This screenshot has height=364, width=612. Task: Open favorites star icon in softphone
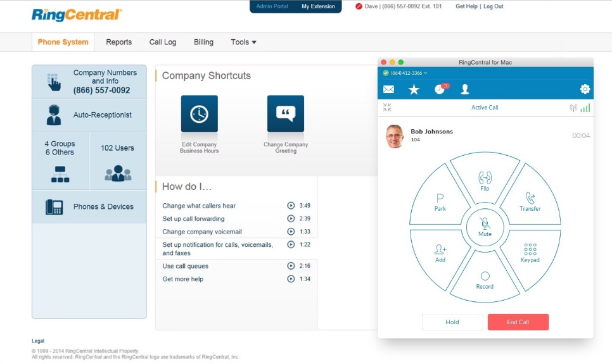[414, 89]
